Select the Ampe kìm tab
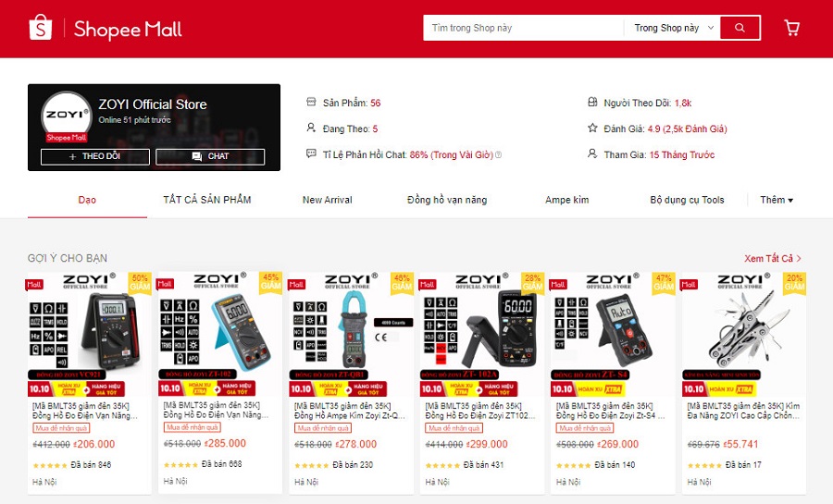This screenshot has width=833, height=504. pyautogui.click(x=566, y=200)
